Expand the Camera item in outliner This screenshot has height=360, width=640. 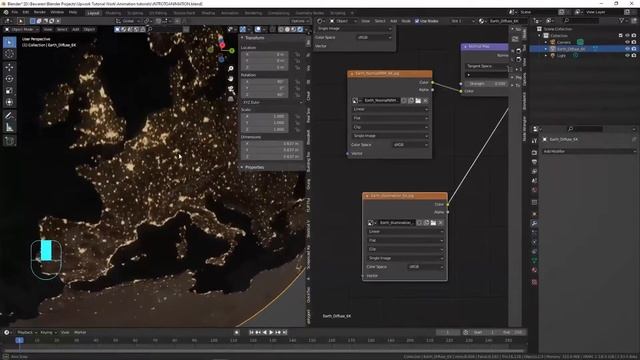[x=546, y=42]
